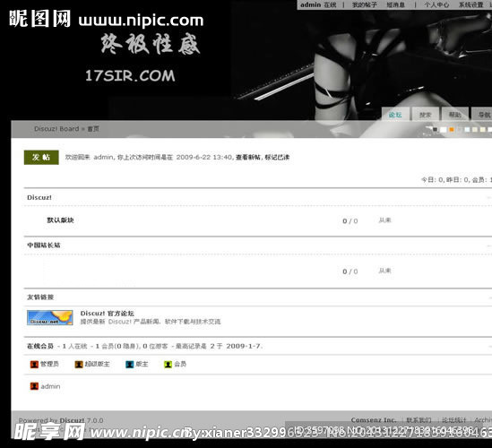492x448 pixels.
Task: Open the 帮助 tab
Action: click(x=454, y=115)
